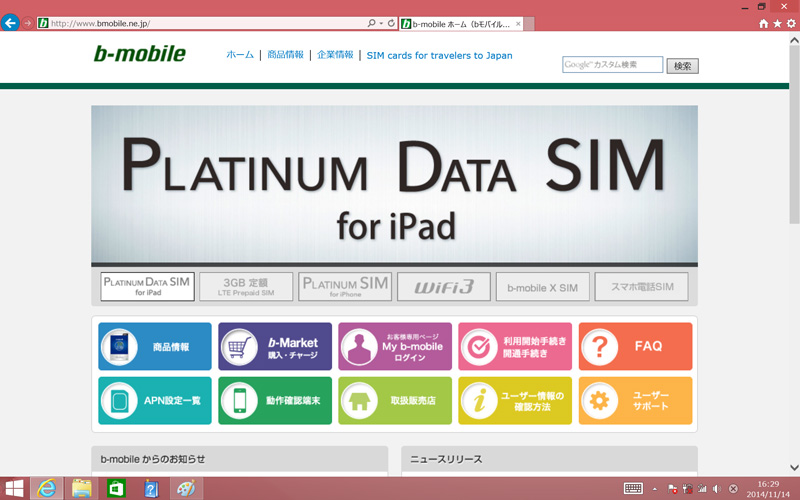Click the b-mobile からのお知らせ heading
The image size is (800, 500).
click(x=153, y=459)
